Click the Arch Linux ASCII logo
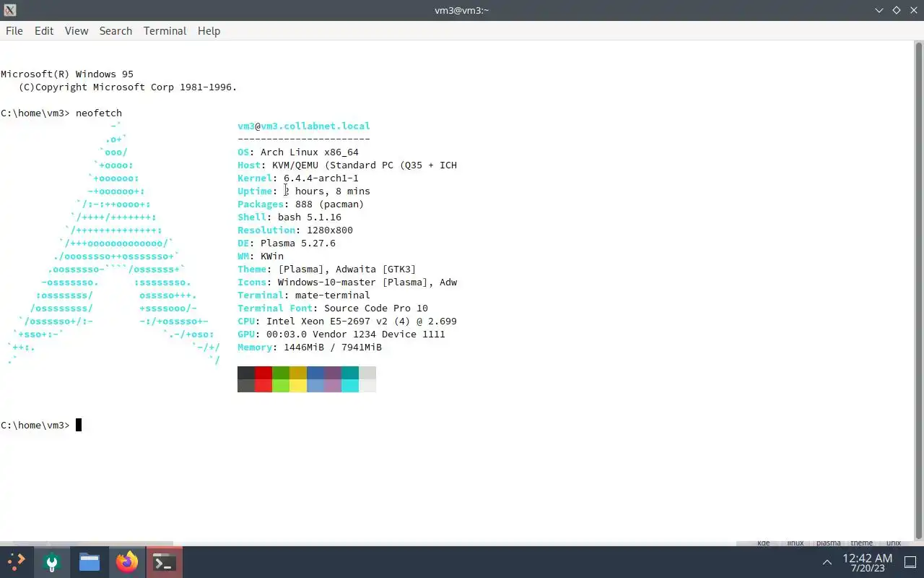The width and height of the screenshot is (924, 578). [113, 243]
